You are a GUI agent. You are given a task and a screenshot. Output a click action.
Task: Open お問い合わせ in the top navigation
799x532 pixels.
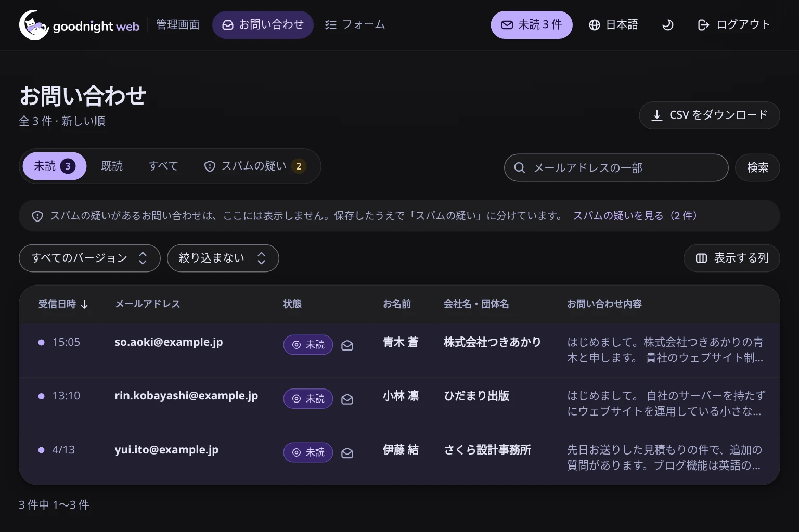(263, 25)
